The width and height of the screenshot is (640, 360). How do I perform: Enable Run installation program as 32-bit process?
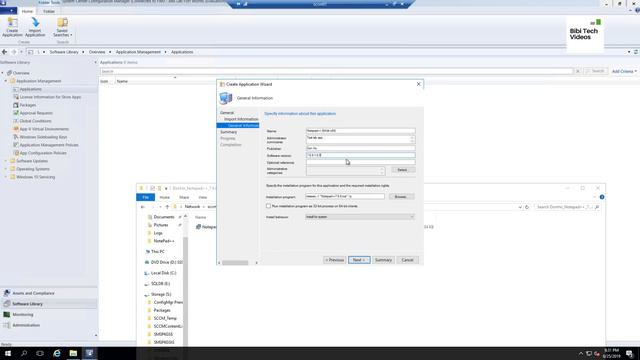click(x=268, y=206)
